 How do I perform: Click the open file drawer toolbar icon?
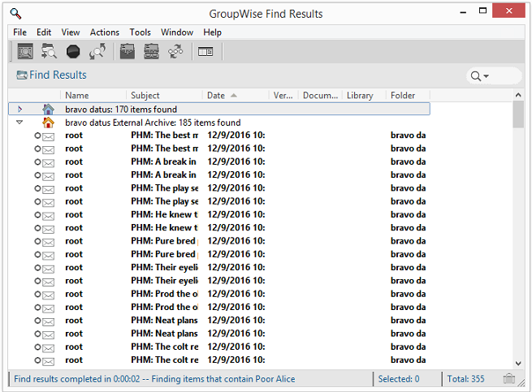[151, 52]
